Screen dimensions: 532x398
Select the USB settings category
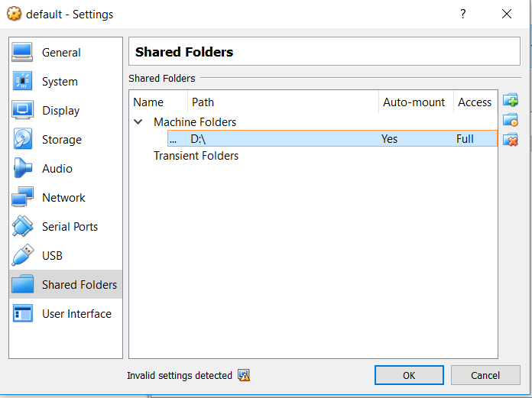coord(52,256)
